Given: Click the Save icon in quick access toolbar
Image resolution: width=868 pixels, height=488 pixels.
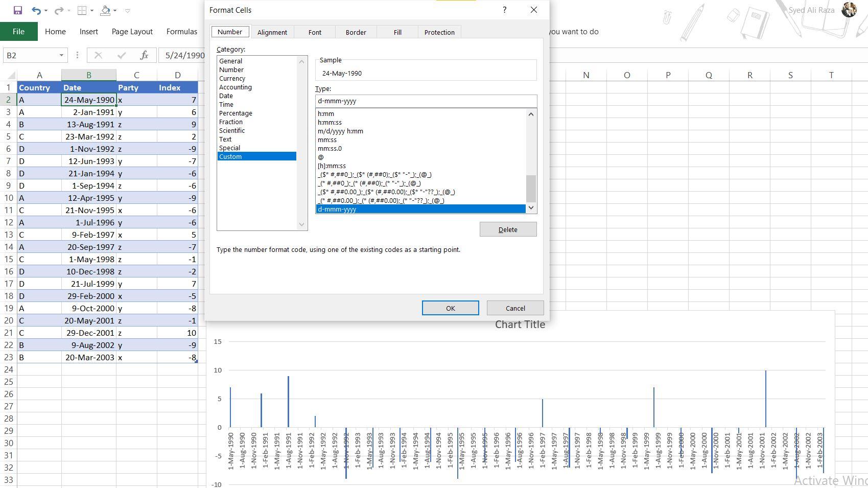Looking at the screenshot, I should click(17, 10).
